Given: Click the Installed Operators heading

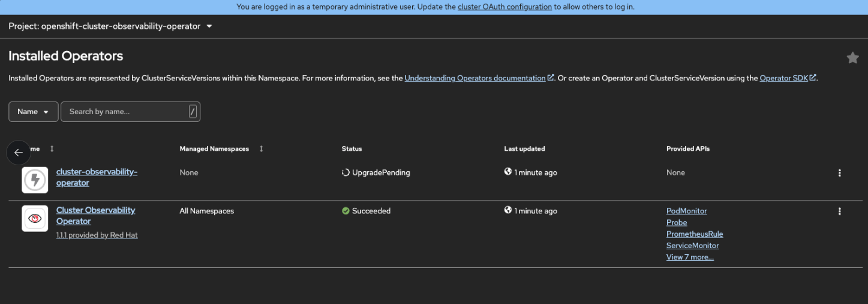Looking at the screenshot, I should coord(65,56).
